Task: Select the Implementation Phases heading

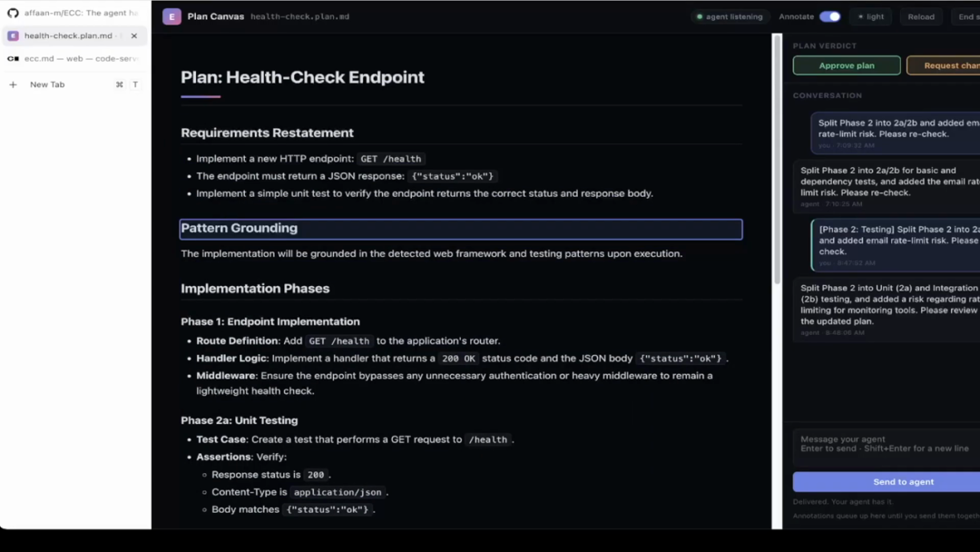Action: [x=255, y=289]
